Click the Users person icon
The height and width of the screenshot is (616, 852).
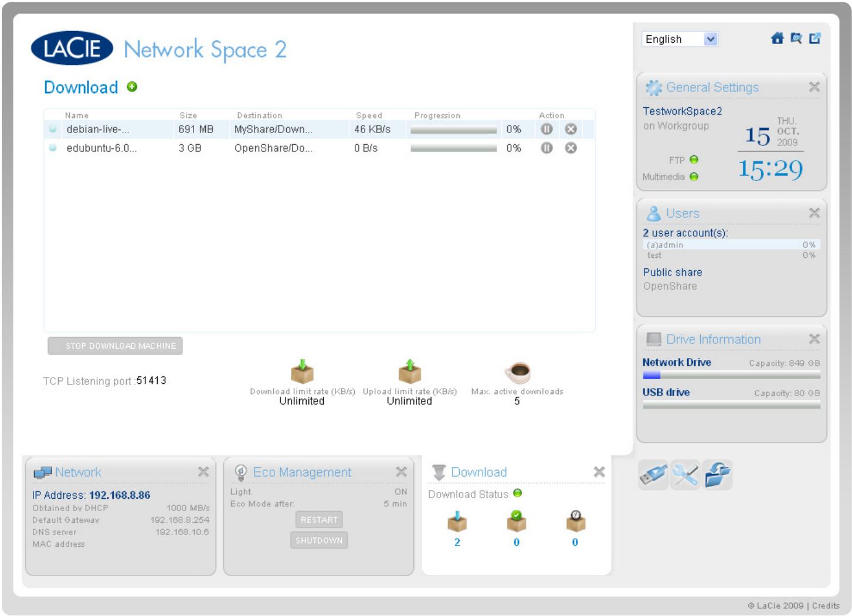point(653,213)
